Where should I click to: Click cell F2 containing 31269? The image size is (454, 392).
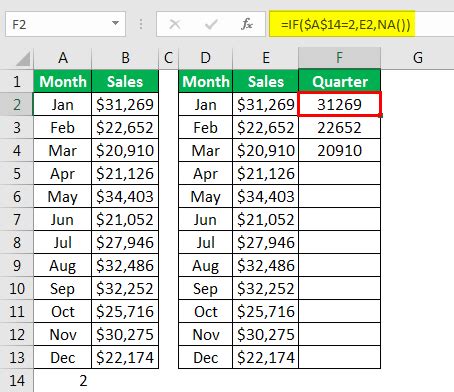coord(340,104)
